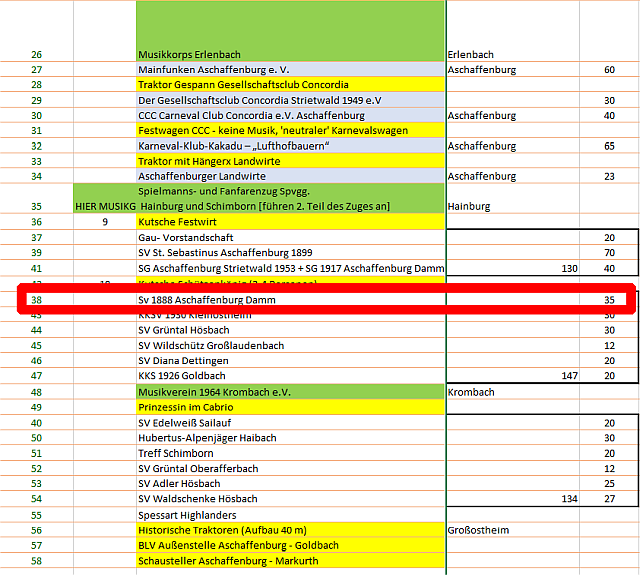Click 'Spielmanns- und Fanfarenzug Spvgg.' cell
Image resolution: width=640 pixels, height=575 pixels.
pyautogui.click(x=290, y=198)
